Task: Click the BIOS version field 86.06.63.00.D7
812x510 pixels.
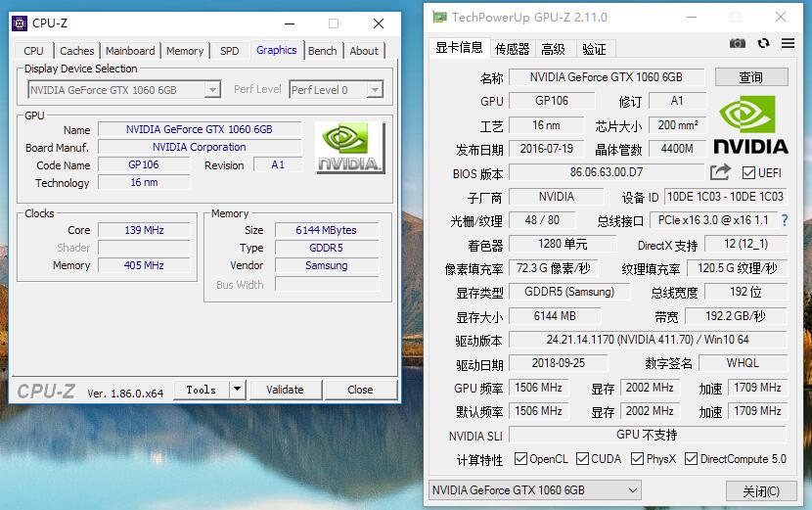Action: point(607,172)
